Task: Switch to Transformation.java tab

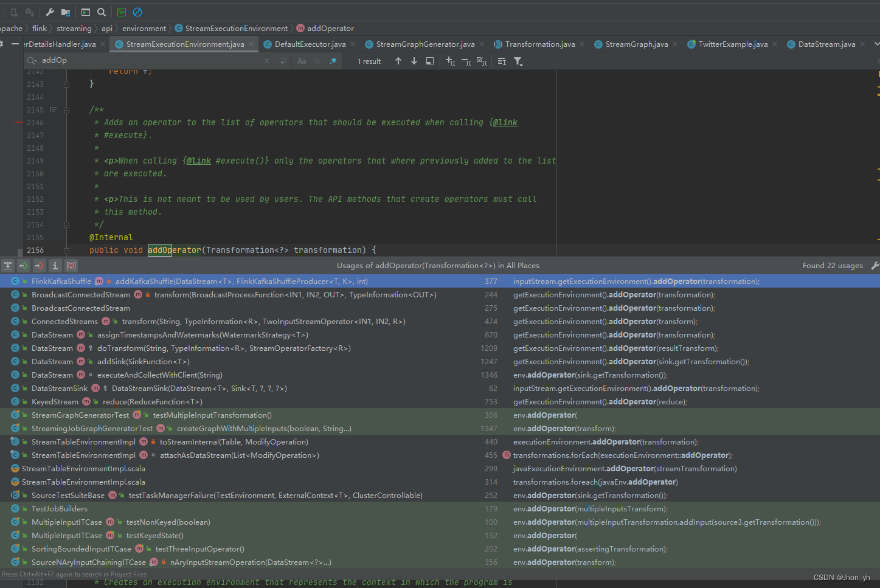Action: (540, 44)
